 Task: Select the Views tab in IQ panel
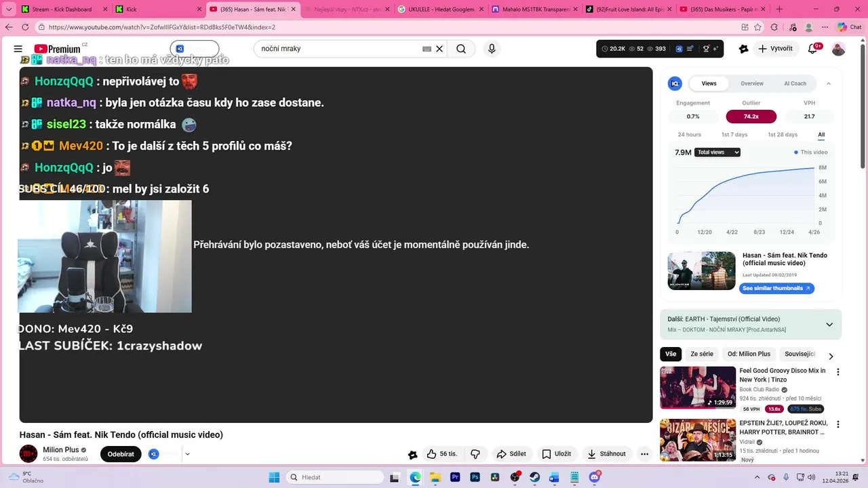[x=709, y=83]
